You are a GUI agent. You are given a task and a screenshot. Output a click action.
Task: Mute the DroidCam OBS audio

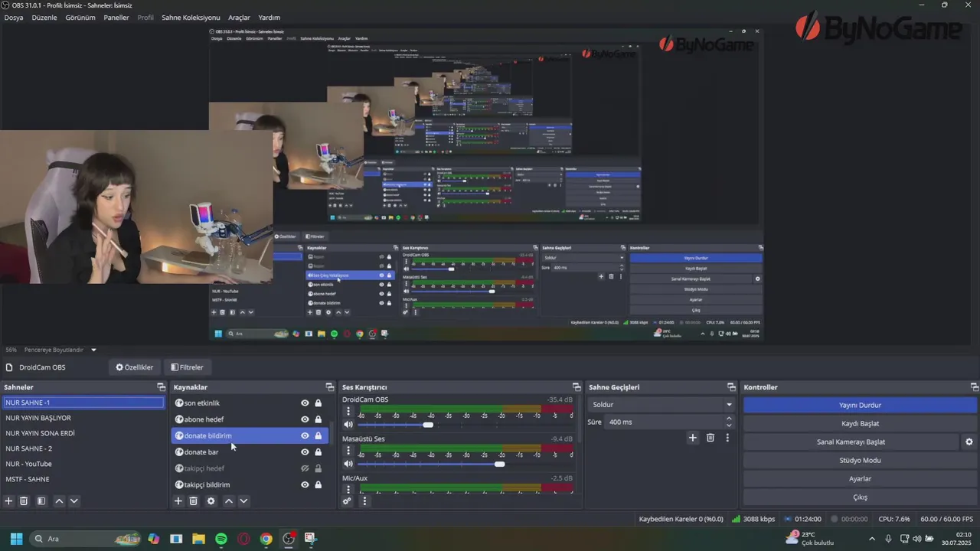click(348, 425)
